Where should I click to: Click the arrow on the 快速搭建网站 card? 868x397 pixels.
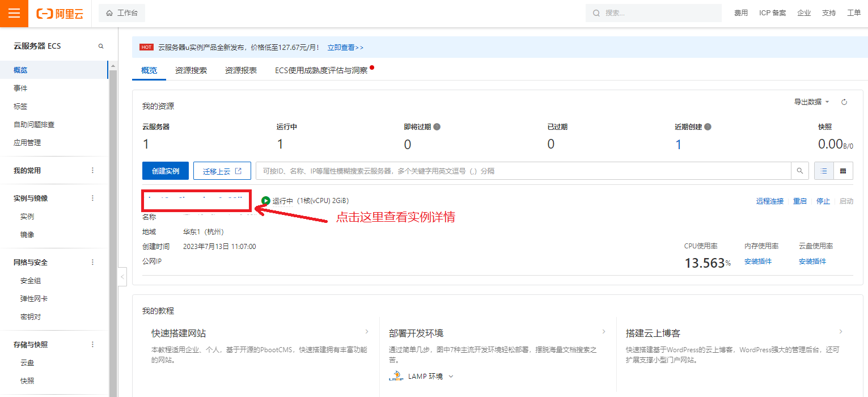[x=367, y=331]
